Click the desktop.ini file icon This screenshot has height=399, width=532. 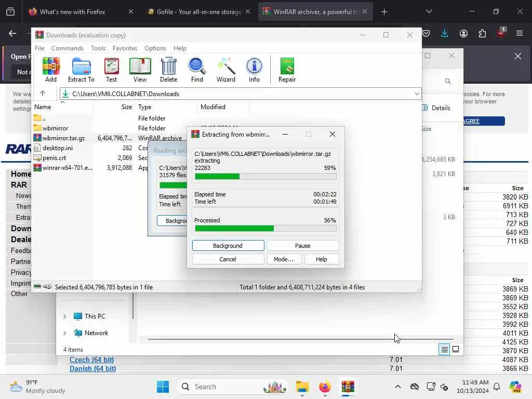tap(37, 148)
